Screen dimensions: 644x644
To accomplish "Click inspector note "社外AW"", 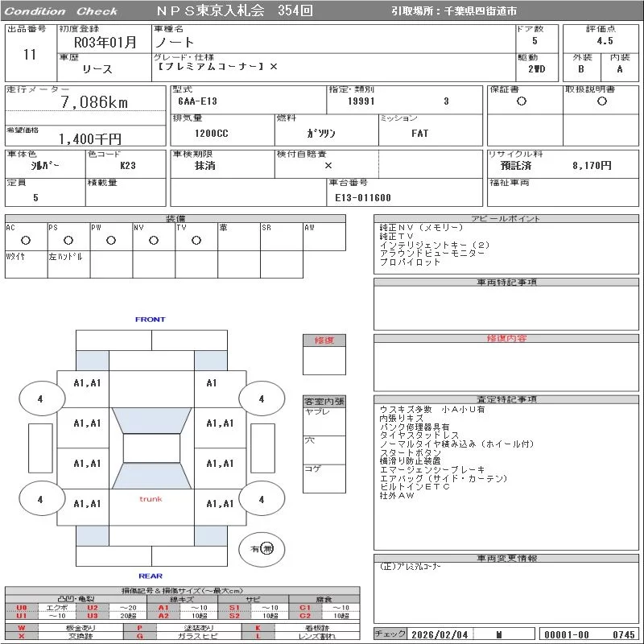I will 396,495.
